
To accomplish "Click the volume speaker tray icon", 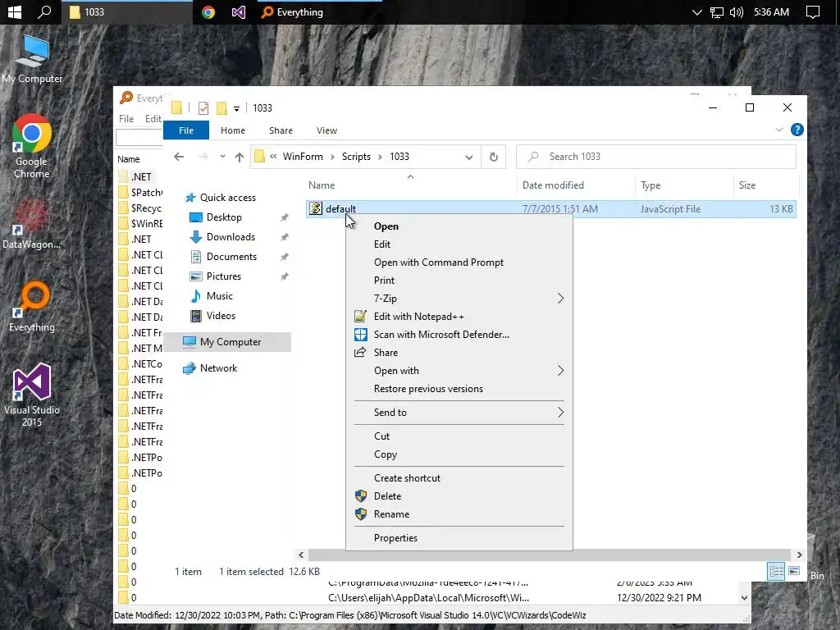I will pos(736,11).
